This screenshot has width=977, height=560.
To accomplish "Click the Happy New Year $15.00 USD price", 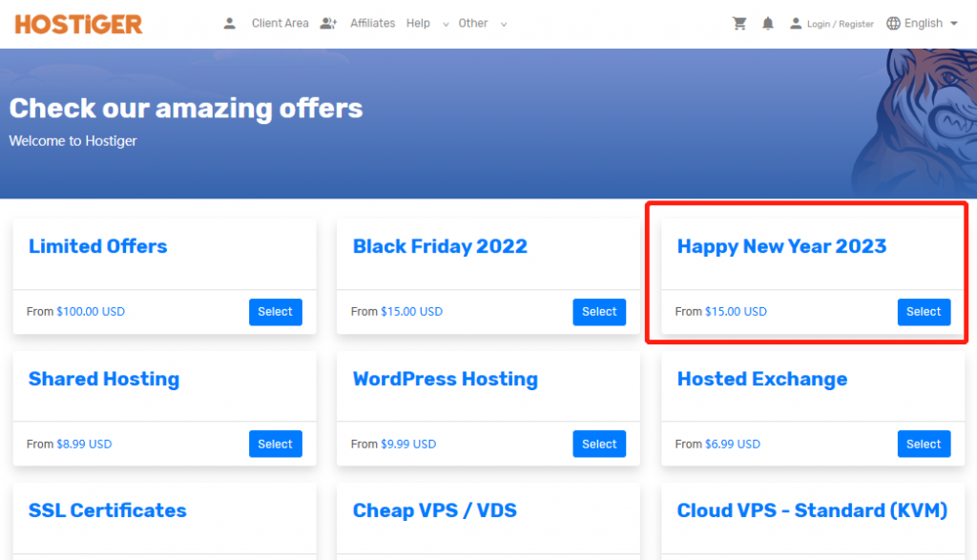I will pyautogui.click(x=736, y=312).
